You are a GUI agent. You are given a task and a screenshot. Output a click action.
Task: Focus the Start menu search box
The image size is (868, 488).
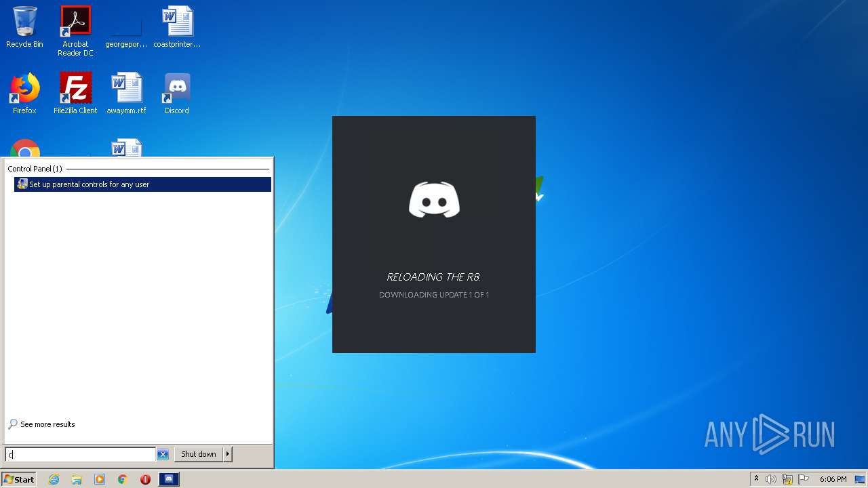point(80,455)
